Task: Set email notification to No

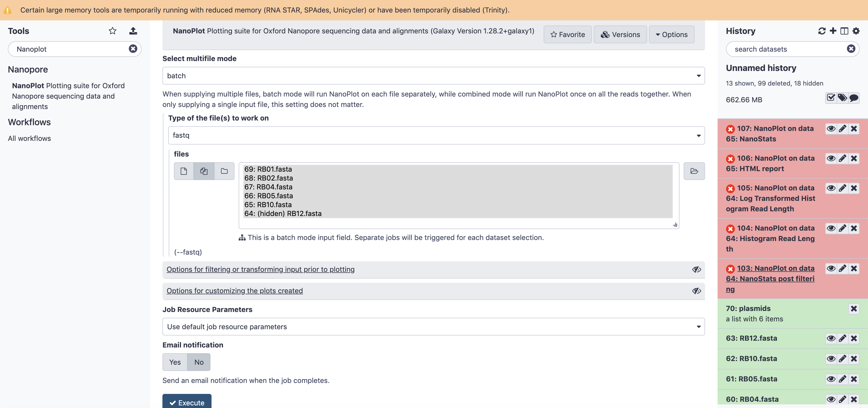Action: click(x=199, y=362)
